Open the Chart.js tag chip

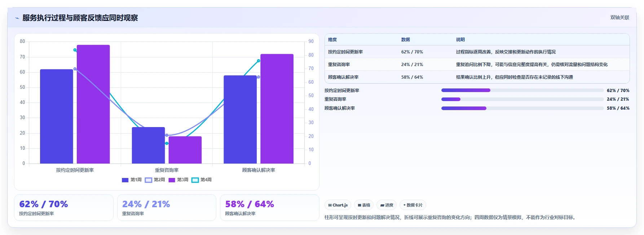coord(338,205)
